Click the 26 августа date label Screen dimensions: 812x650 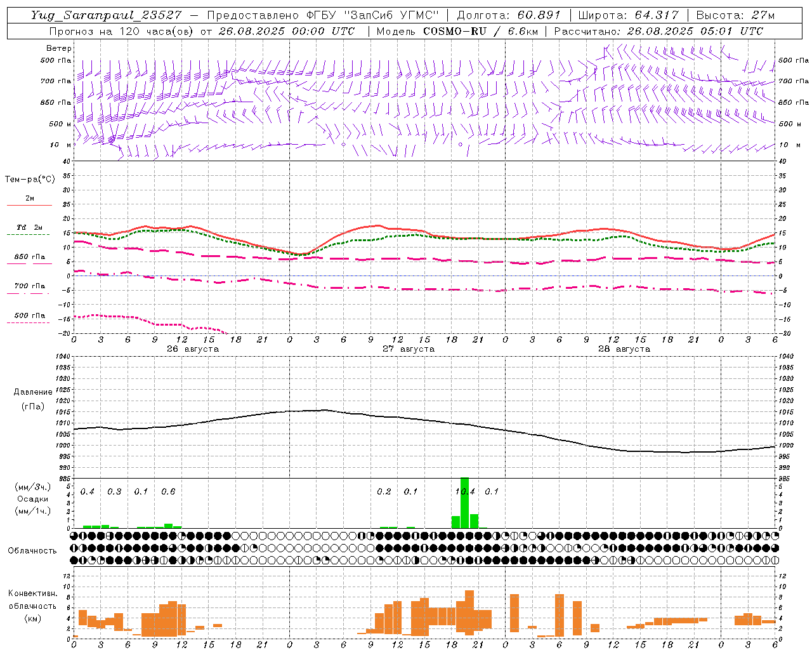tap(192, 349)
